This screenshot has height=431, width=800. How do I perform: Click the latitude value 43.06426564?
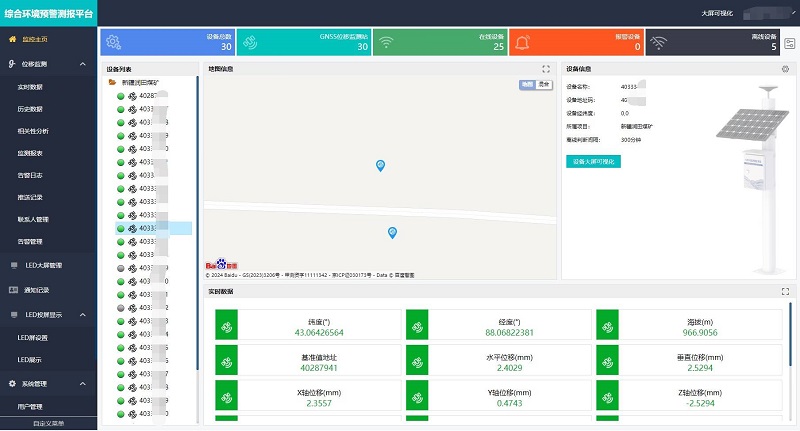[x=319, y=333]
